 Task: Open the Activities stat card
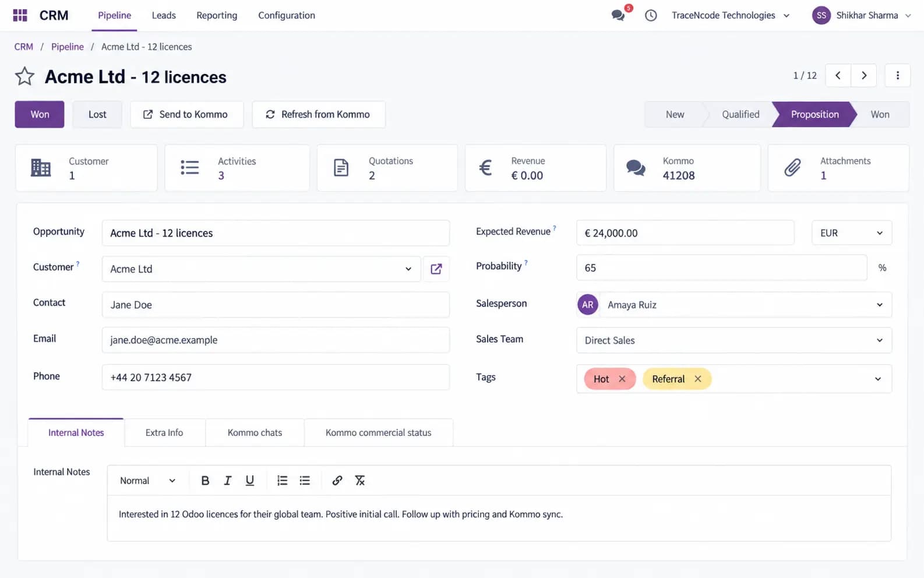[x=237, y=168]
